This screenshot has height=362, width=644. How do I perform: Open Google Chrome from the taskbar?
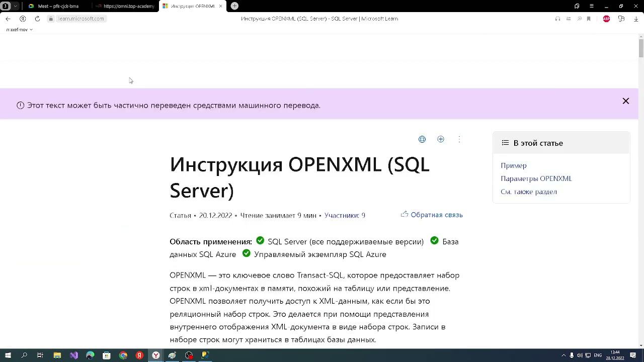[x=123, y=355]
